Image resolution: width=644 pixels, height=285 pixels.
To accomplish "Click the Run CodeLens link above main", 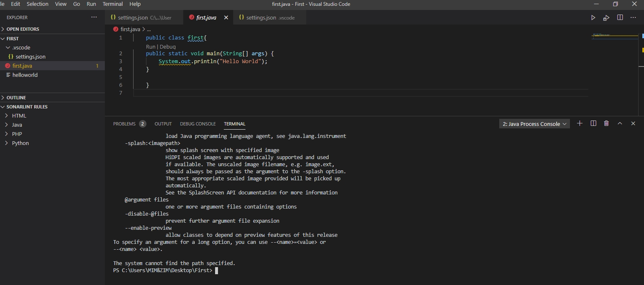I will pyautogui.click(x=151, y=47).
